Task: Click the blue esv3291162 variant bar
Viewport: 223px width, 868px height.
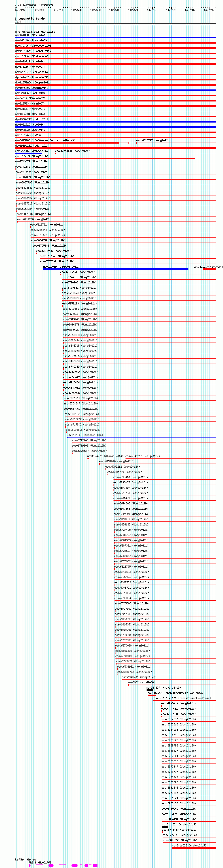Action: [29, 153]
